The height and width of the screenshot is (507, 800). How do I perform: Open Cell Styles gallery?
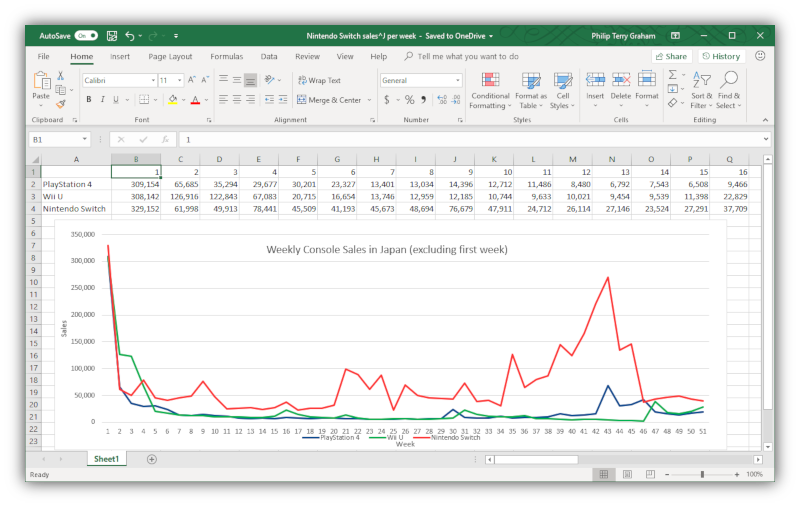[x=563, y=90]
